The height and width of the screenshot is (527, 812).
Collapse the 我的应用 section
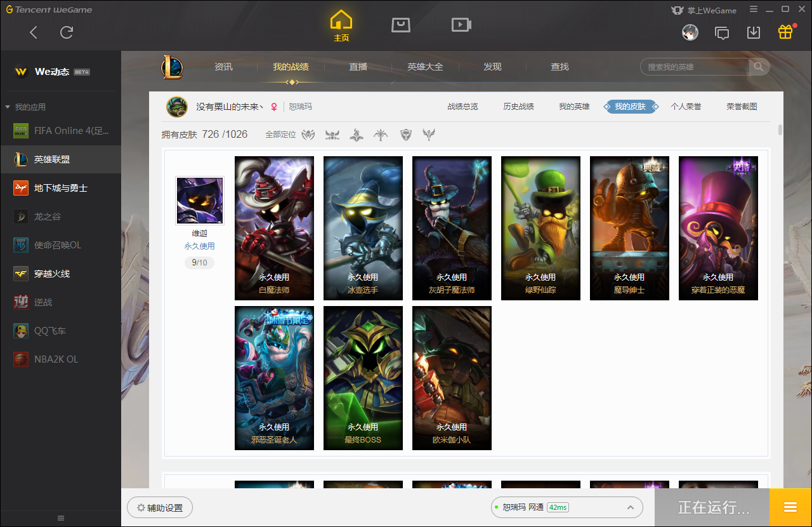pyautogui.click(x=25, y=107)
